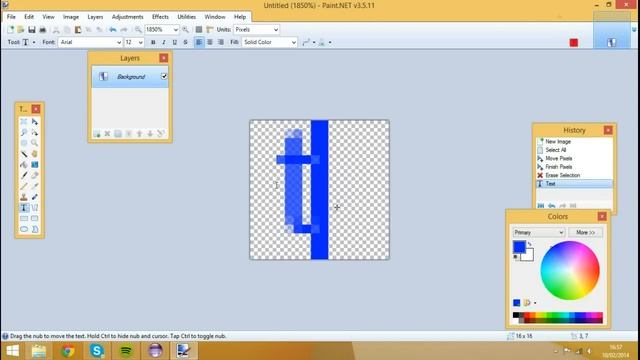Select the Eraser tool
This screenshot has width=640, height=360.
35,175
